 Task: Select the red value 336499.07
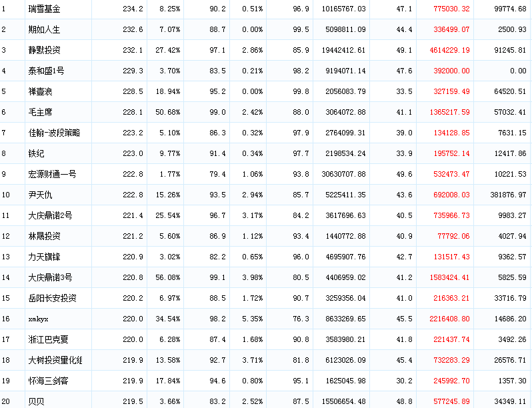pyautogui.click(x=451, y=29)
